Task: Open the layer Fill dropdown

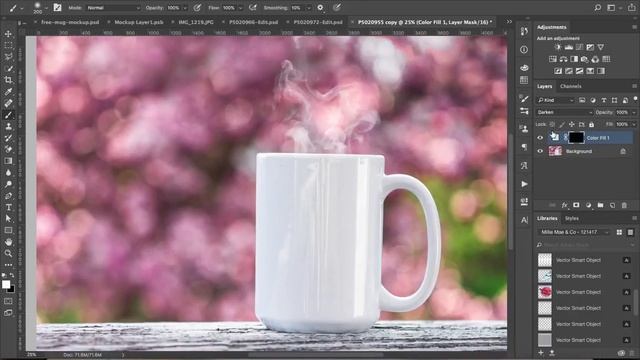Action: [634, 124]
